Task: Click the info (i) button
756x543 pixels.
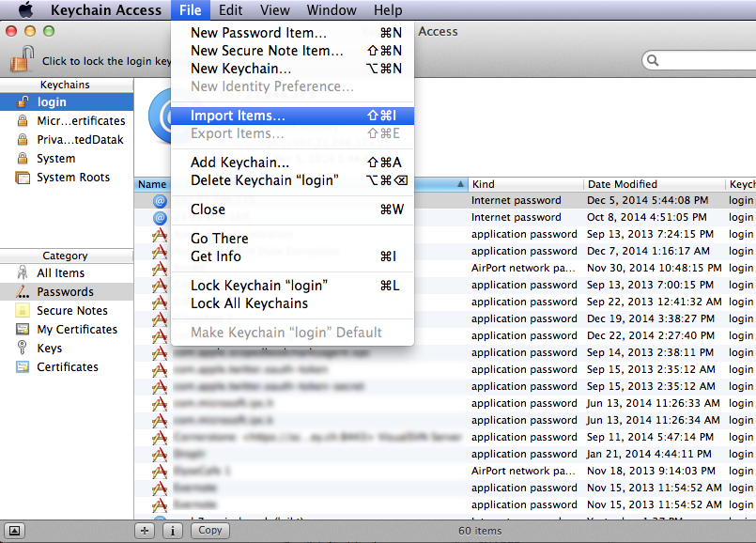Action: click(173, 531)
